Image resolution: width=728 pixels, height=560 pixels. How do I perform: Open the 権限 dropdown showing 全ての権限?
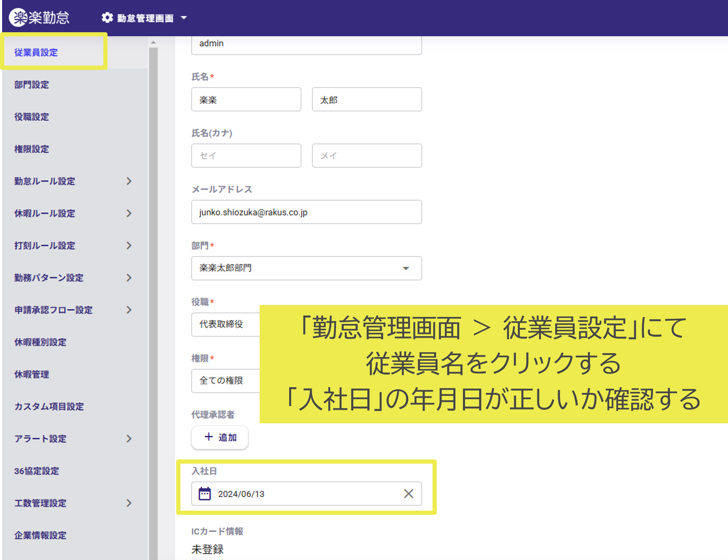(225, 381)
